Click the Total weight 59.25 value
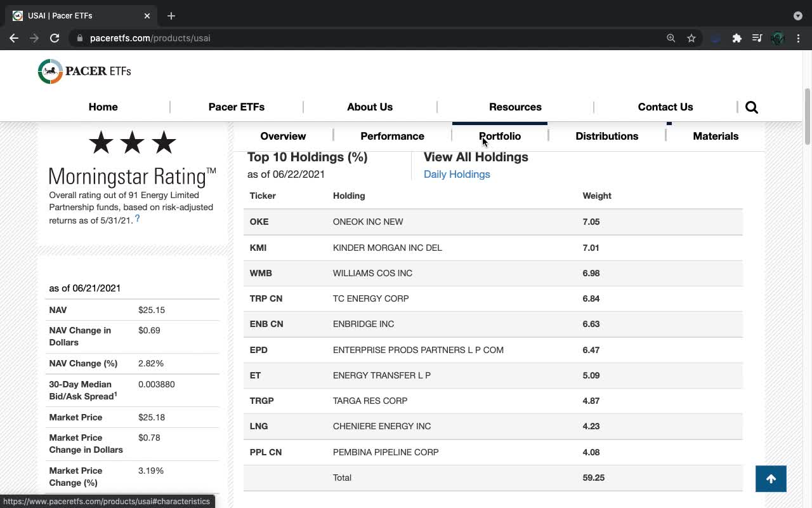 [593, 478]
